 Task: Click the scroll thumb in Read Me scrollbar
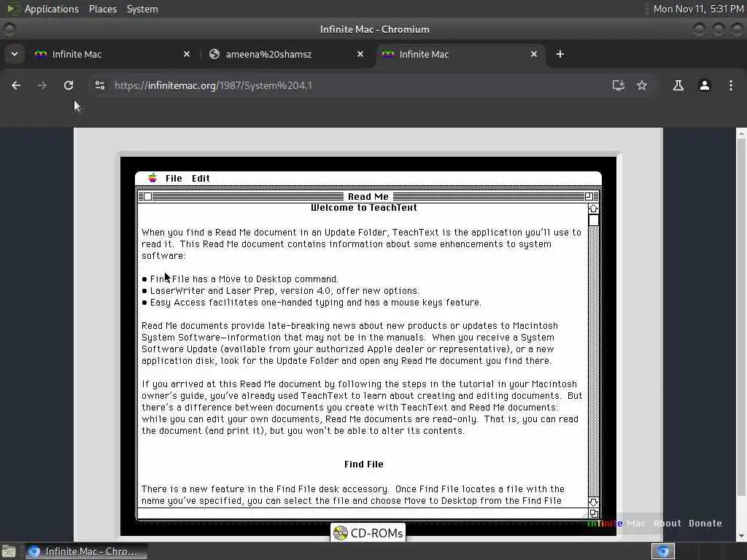click(x=593, y=220)
